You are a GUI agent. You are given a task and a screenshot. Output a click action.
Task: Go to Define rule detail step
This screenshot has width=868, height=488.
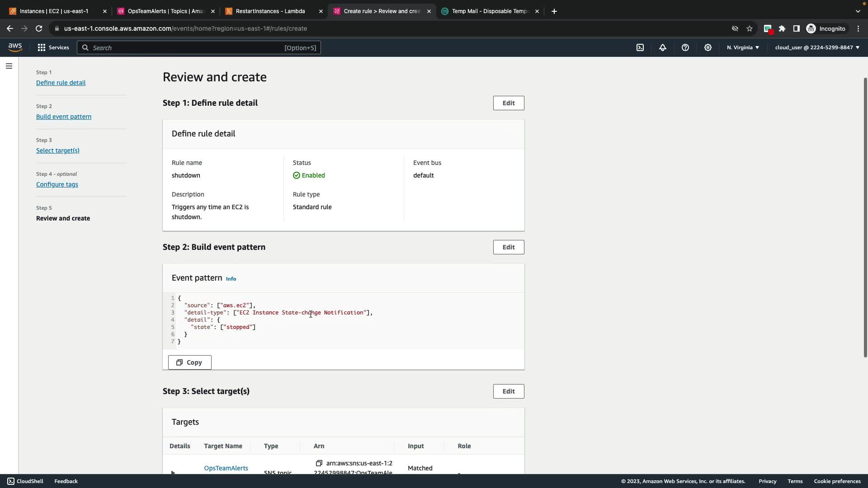click(x=61, y=83)
